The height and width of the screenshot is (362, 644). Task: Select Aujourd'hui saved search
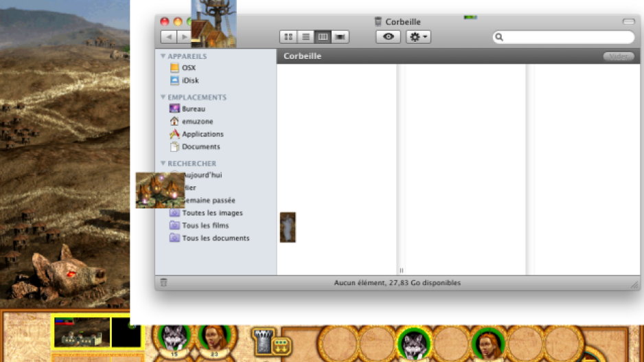click(203, 175)
